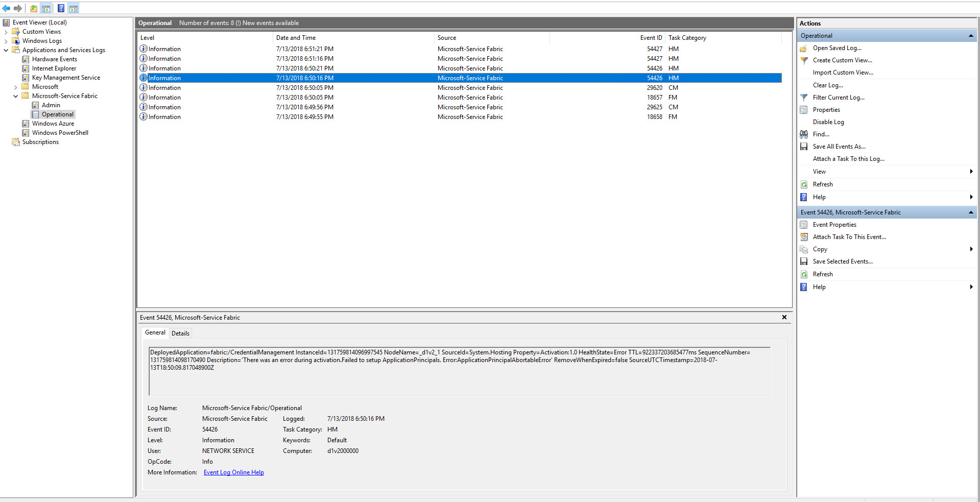Open Find using the binoculars icon

(x=804, y=134)
